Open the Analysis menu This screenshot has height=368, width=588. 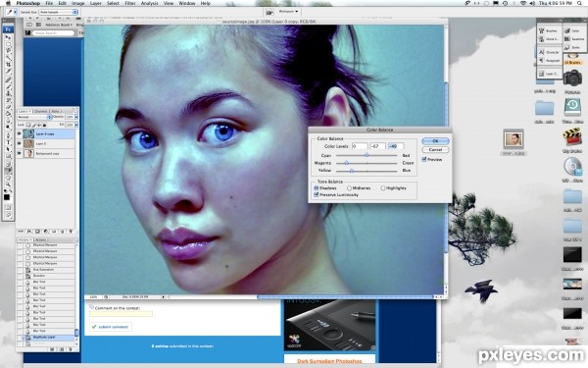pos(149,3)
